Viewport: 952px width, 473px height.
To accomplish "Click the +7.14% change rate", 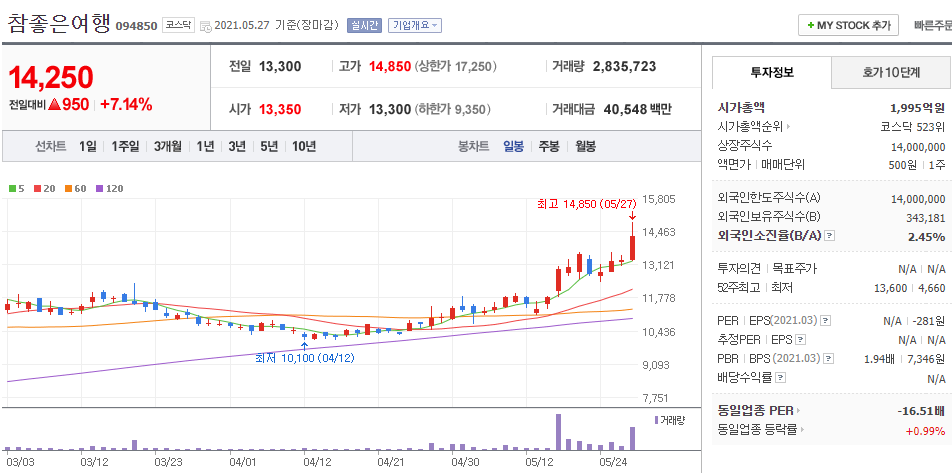I will (x=126, y=104).
